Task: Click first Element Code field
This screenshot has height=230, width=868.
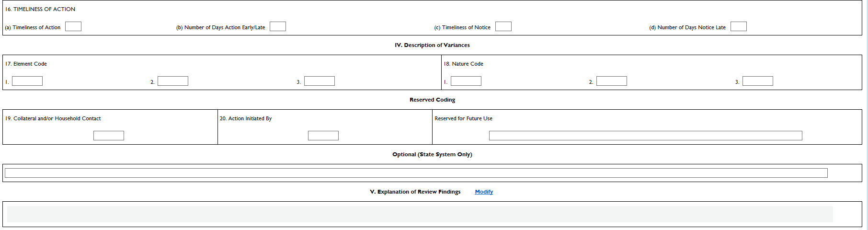Action: (27, 81)
